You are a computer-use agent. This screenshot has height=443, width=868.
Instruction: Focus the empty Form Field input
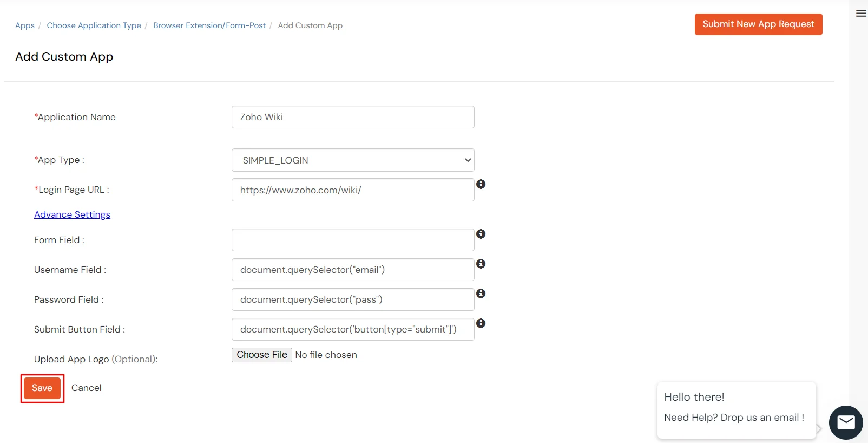[x=353, y=240]
